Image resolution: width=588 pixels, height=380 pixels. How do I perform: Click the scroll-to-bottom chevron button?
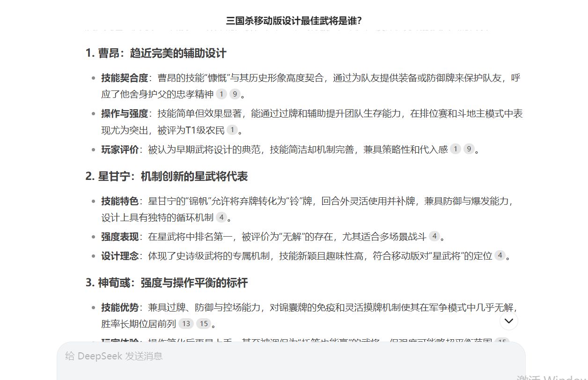[509, 321]
